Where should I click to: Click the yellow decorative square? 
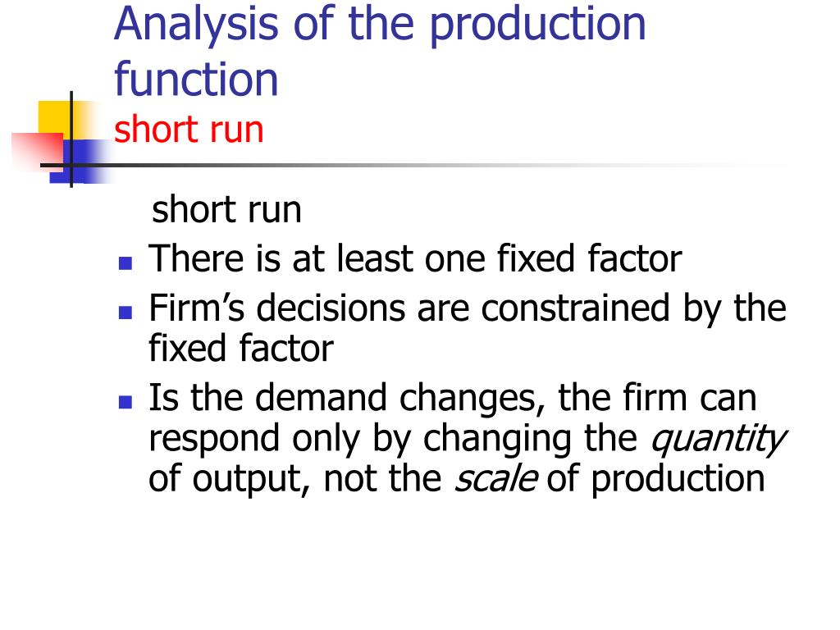pos(53,116)
